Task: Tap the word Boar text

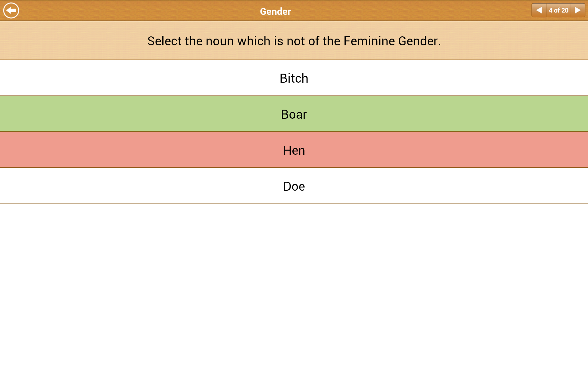Action: pos(294,114)
